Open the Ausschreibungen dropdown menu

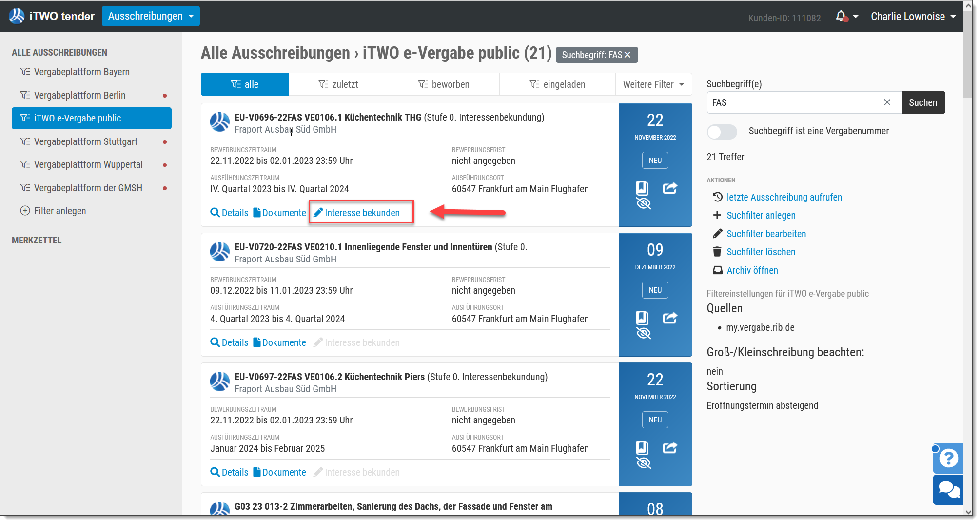pos(151,16)
